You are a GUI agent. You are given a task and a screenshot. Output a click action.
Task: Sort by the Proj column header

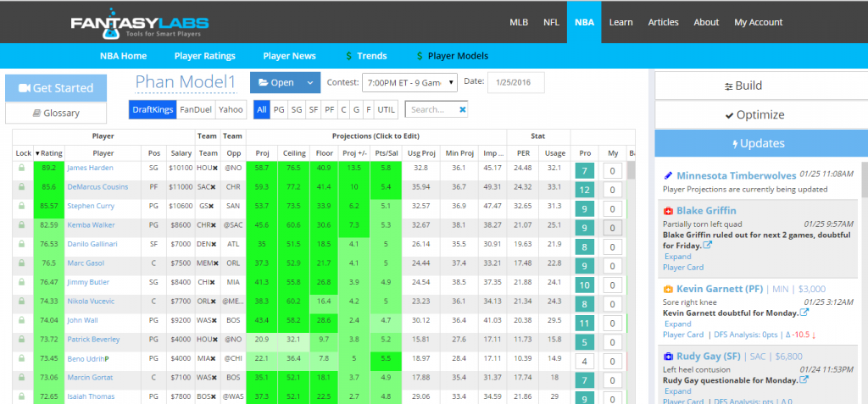[x=262, y=153]
